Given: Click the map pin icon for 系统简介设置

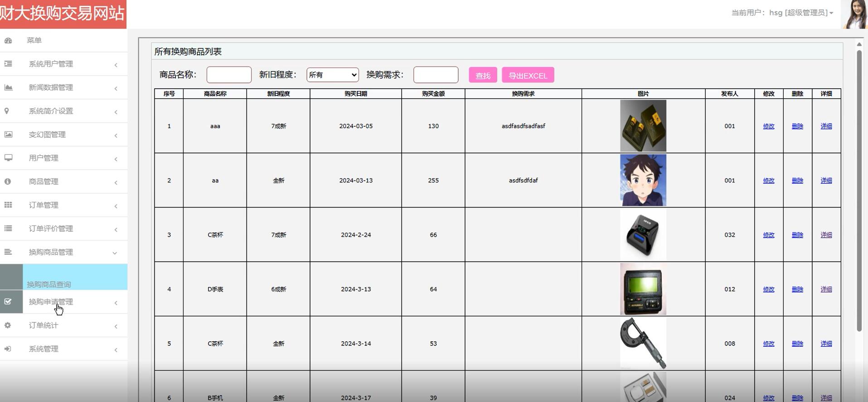Looking at the screenshot, I should click(6, 111).
